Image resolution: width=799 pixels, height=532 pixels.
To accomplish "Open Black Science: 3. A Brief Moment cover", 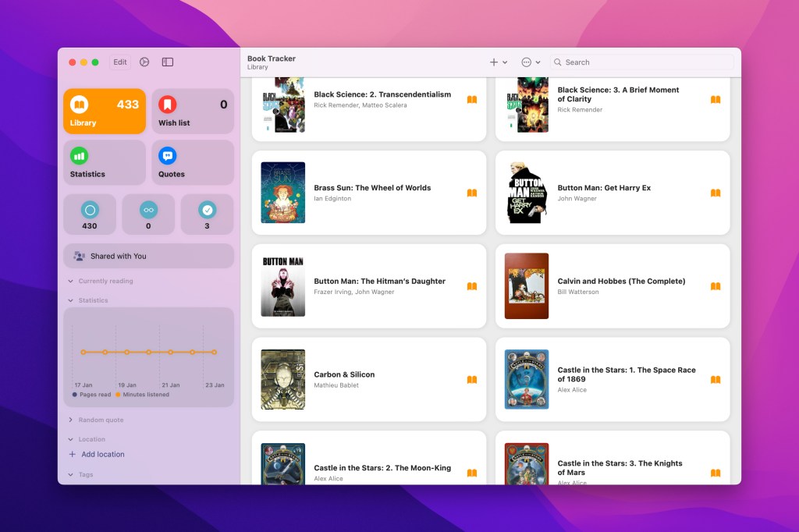I will (x=527, y=105).
